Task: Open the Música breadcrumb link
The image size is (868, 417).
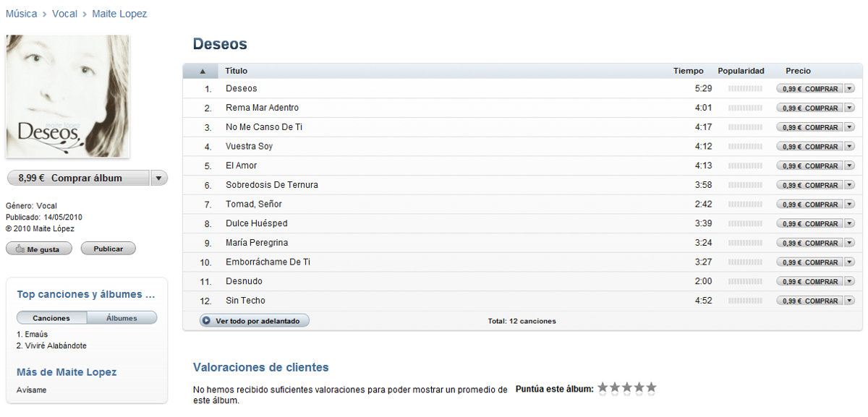Action: click(x=21, y=14)
